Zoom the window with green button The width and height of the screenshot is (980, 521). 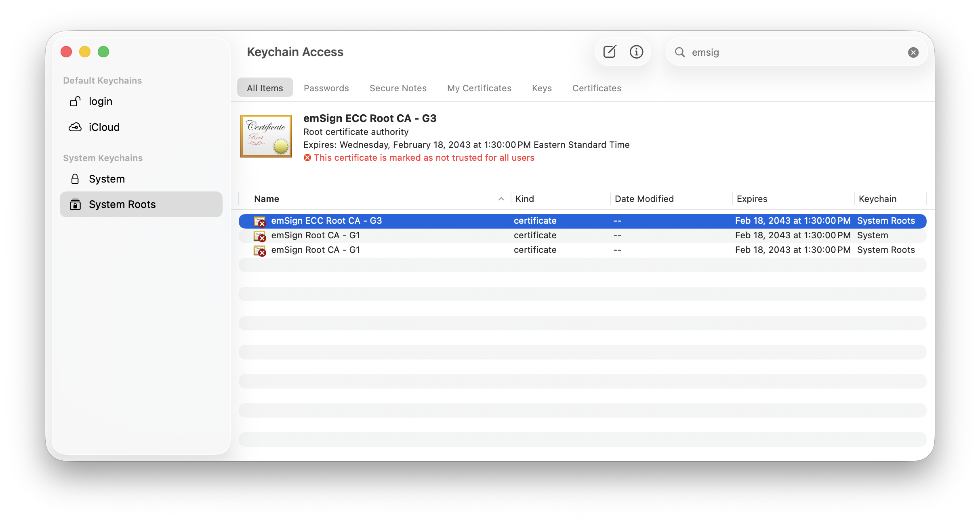(103, 52)
